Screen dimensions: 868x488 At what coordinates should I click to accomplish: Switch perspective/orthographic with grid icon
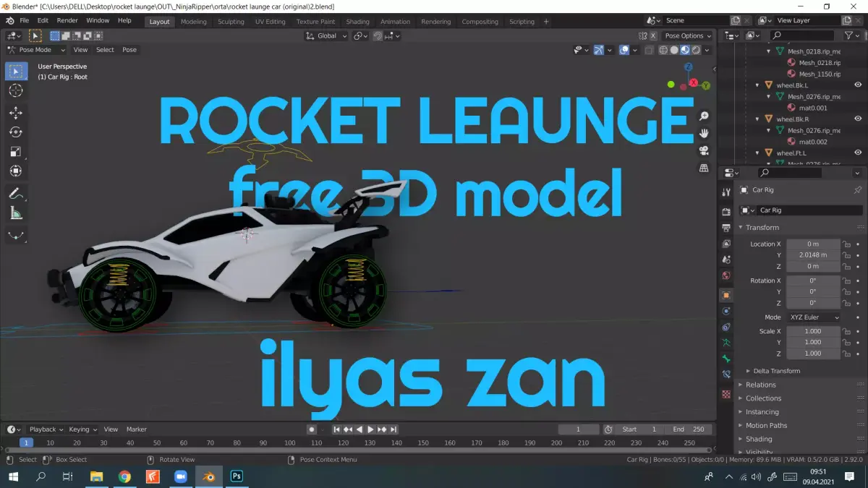[704, 168]
